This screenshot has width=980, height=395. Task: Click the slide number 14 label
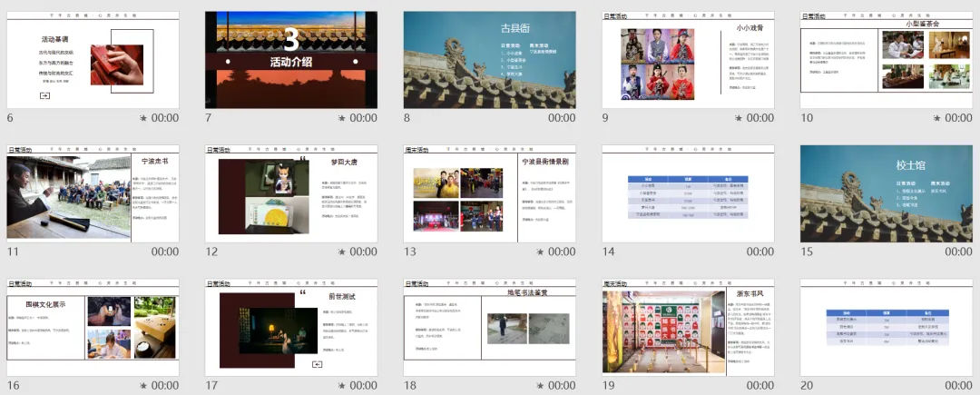[x=608, y=252]
